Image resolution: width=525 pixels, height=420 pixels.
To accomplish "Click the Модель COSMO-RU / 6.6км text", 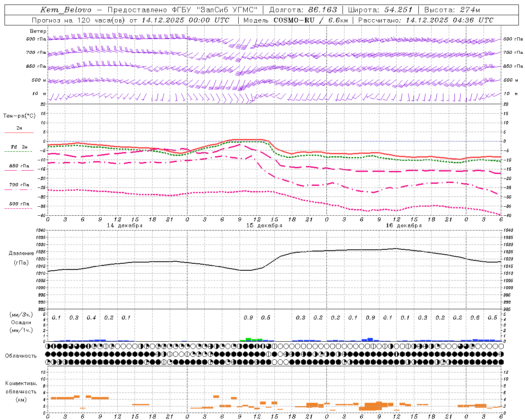I will point(296,20).
